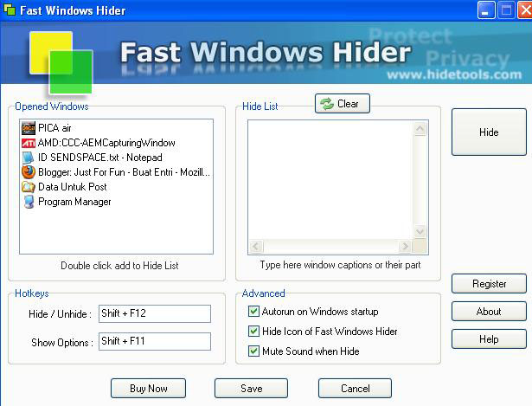Click the folder icon beside Data Untuk Post
532x406 pixels.
(29, 187)
